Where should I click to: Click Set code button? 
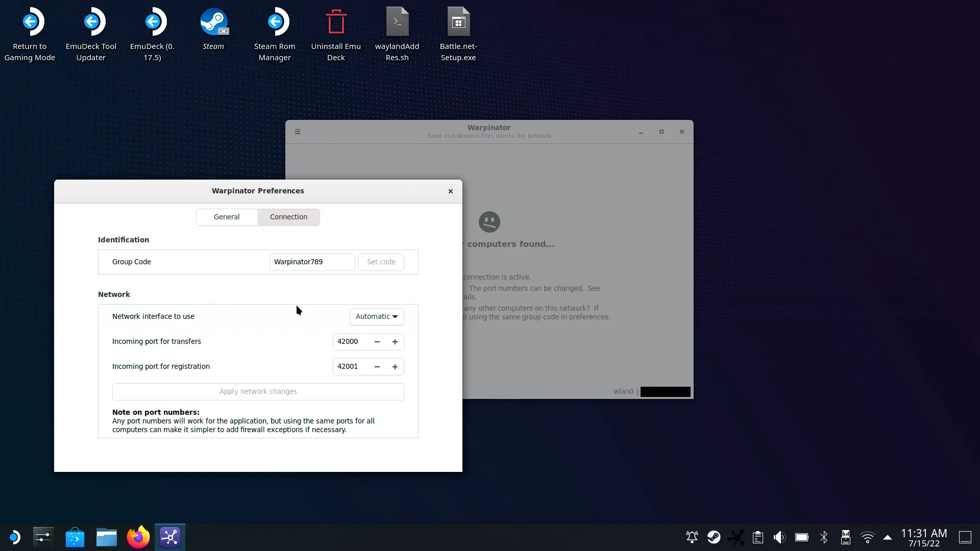point(381,262)
